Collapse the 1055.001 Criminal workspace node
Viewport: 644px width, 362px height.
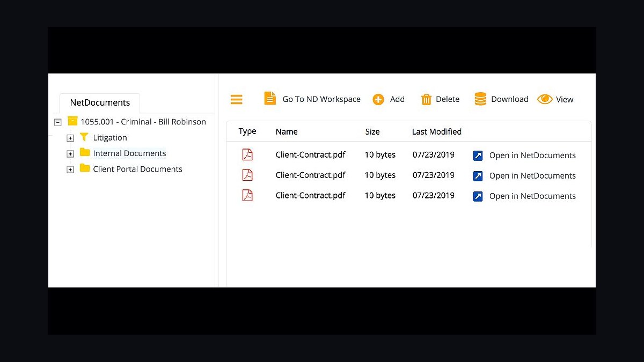click(58, 122)
